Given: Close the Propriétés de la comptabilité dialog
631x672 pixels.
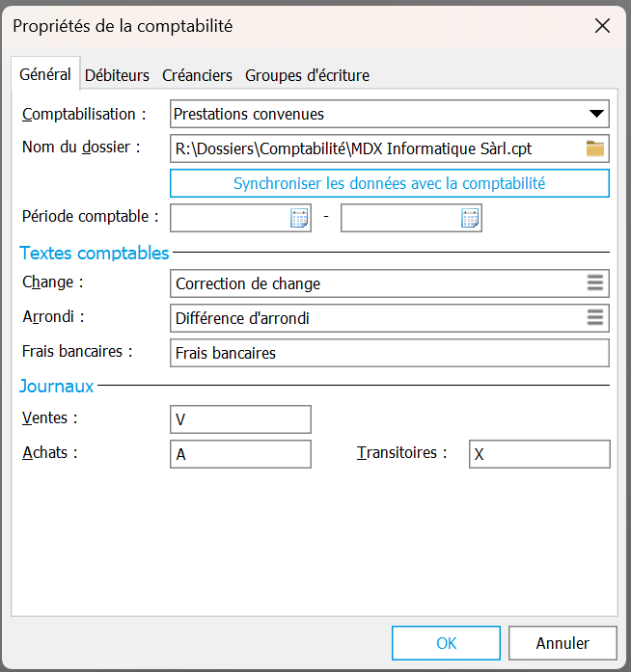Looking at the screenshot, I should click(x=602, y=26).
